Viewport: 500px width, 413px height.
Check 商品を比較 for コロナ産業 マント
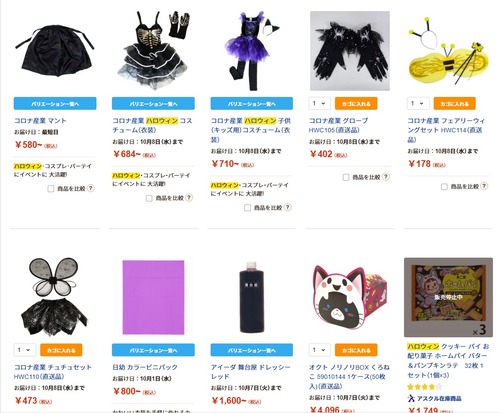(51, 189)
